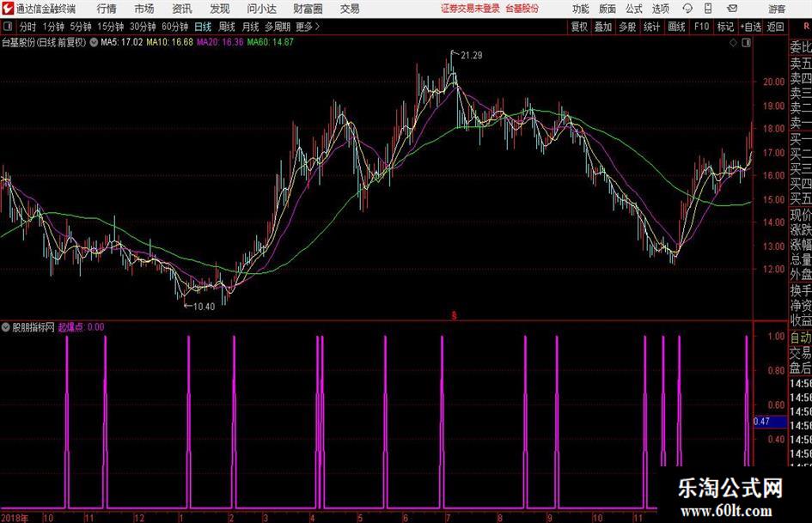Click the 复权 adjustment button
Image resolution: width=812 pixels, height=523 pixels.
tap(579, 27)
